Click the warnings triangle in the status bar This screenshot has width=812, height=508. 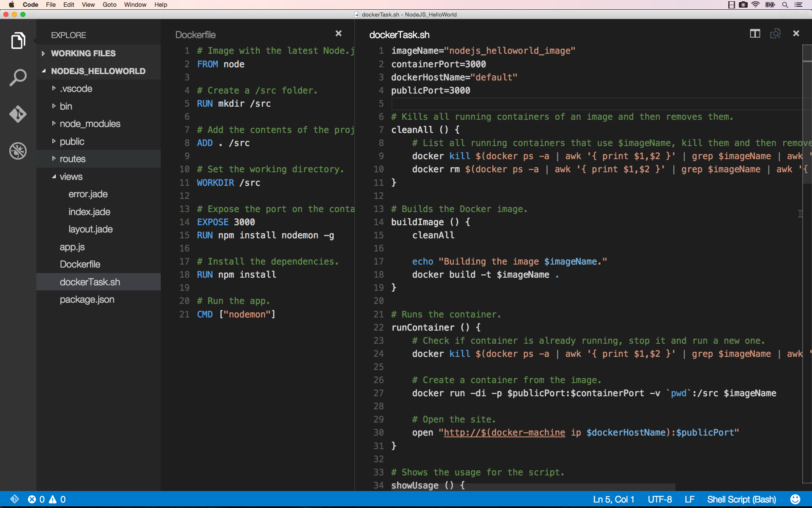point(53,499)
